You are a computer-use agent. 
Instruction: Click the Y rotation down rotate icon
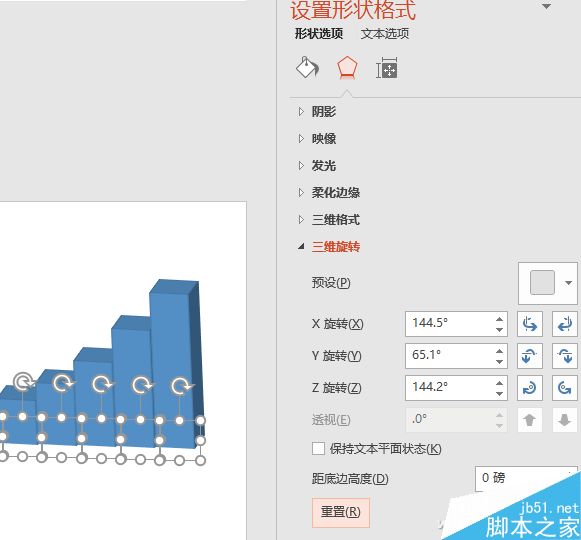tap(564, 356)
